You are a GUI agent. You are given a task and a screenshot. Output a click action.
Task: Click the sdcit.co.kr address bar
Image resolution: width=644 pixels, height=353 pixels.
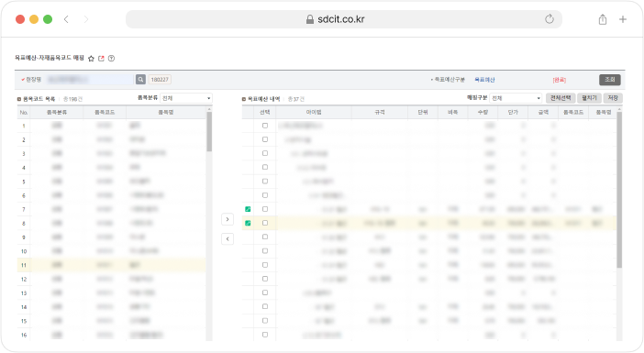tap(344, 19)
